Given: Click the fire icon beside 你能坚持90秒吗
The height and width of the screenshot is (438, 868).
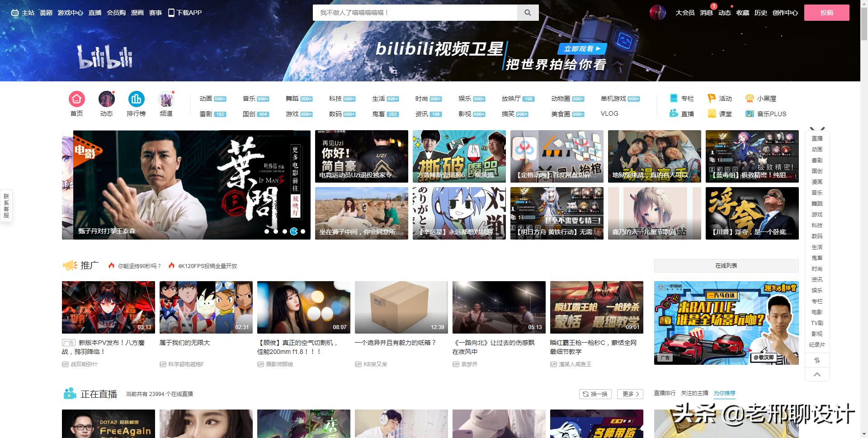Looking at the screenshot, I should click(x=111, y=266).
